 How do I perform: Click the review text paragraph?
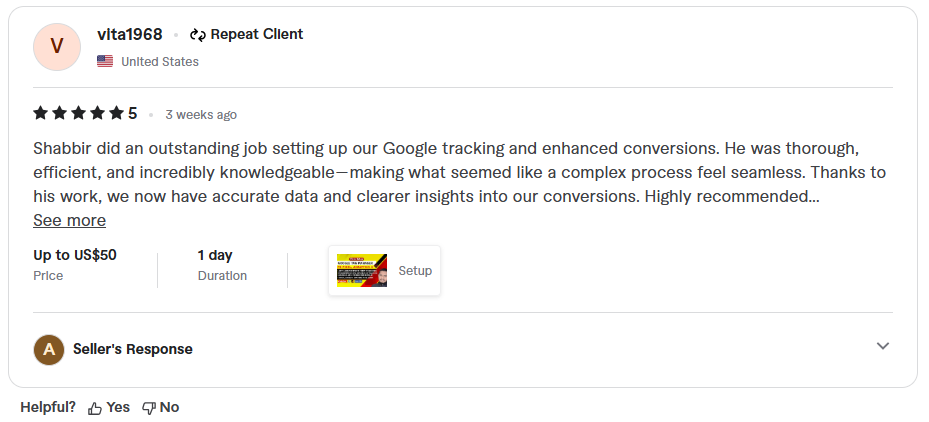pyautogui.click(x=460, y=172)
